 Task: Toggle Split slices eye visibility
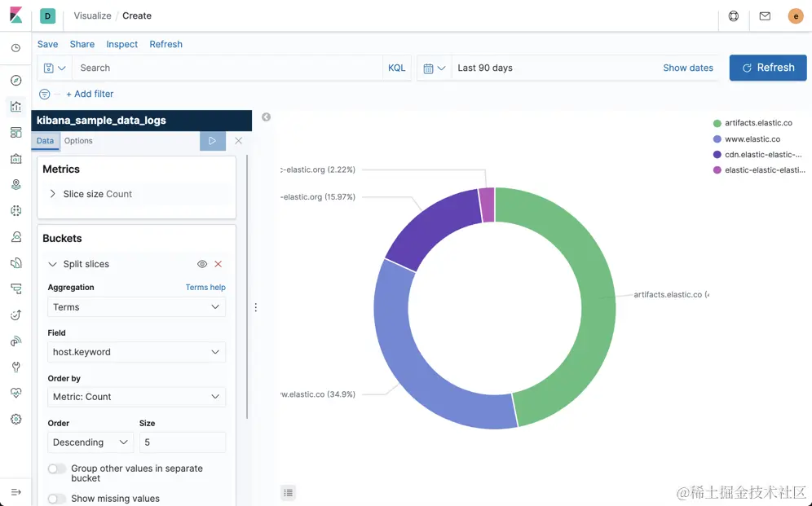(x=202, y=264)
